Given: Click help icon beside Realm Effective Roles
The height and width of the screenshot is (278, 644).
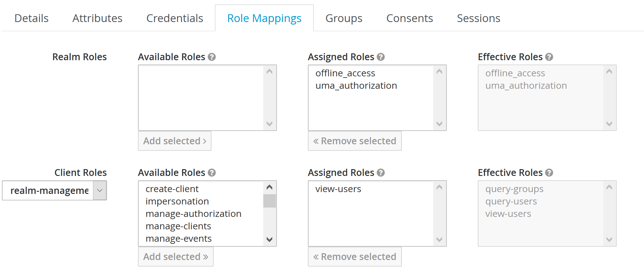Looking at the screenshot, I should click(x=549, y=57).
